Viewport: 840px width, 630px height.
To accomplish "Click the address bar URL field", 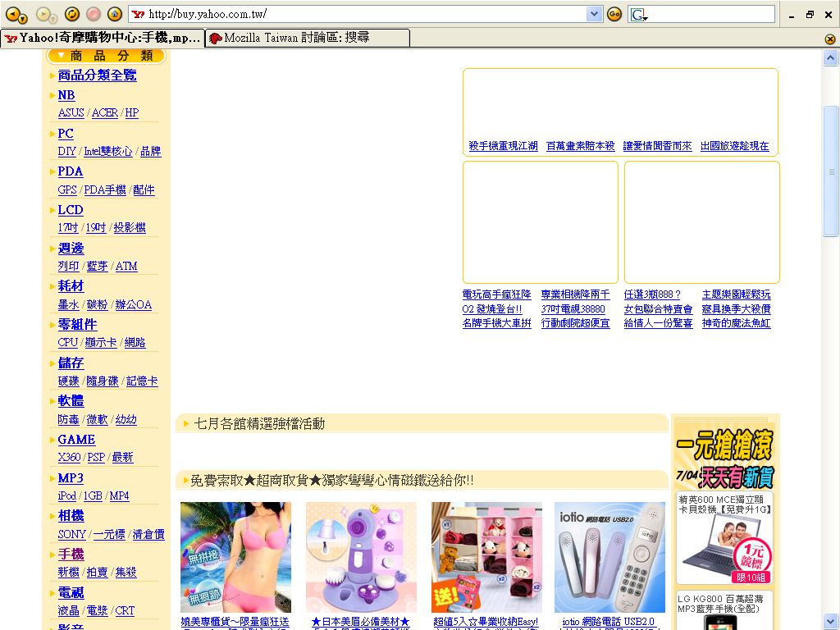I will [361, 14].
